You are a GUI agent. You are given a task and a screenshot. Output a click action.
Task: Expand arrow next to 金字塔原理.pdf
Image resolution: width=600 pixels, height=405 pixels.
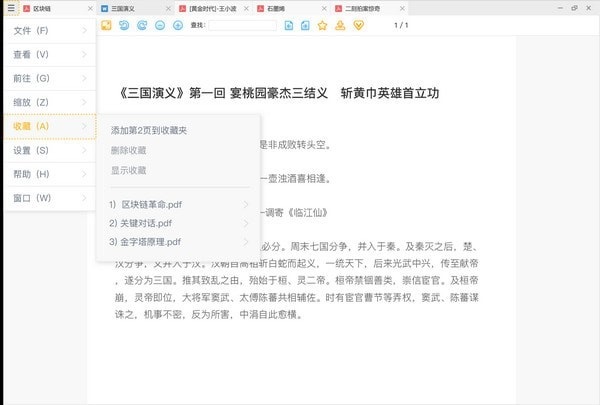click(246, 242)
